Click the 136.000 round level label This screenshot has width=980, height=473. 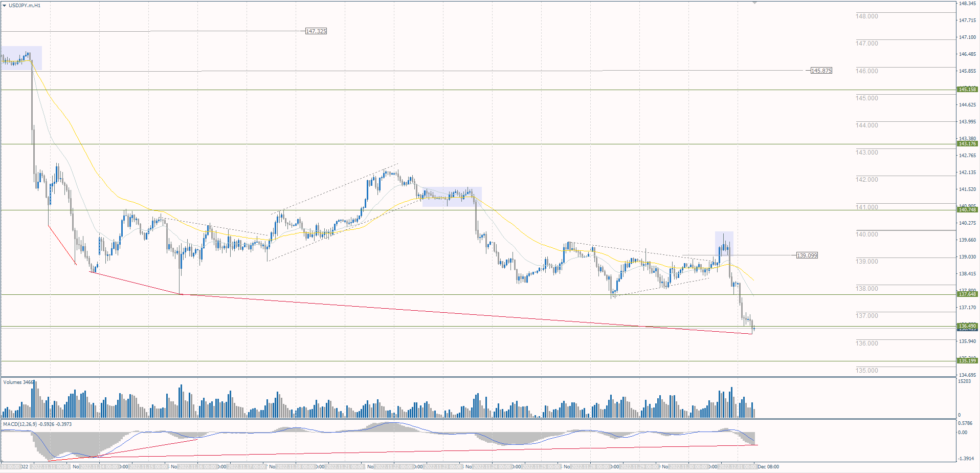(x=866, y=343)
